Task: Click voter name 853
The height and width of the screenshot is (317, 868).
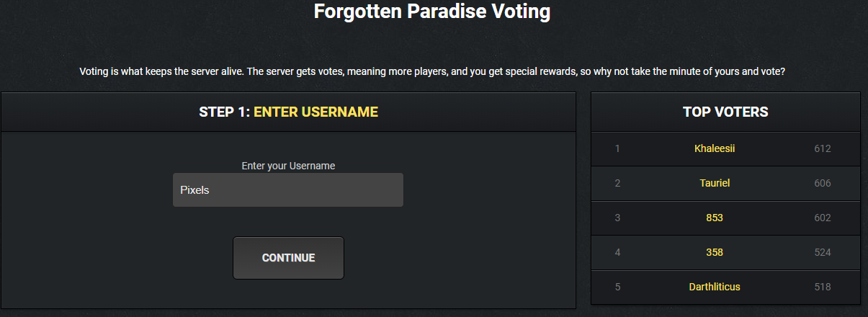Action: click(715, 218)
